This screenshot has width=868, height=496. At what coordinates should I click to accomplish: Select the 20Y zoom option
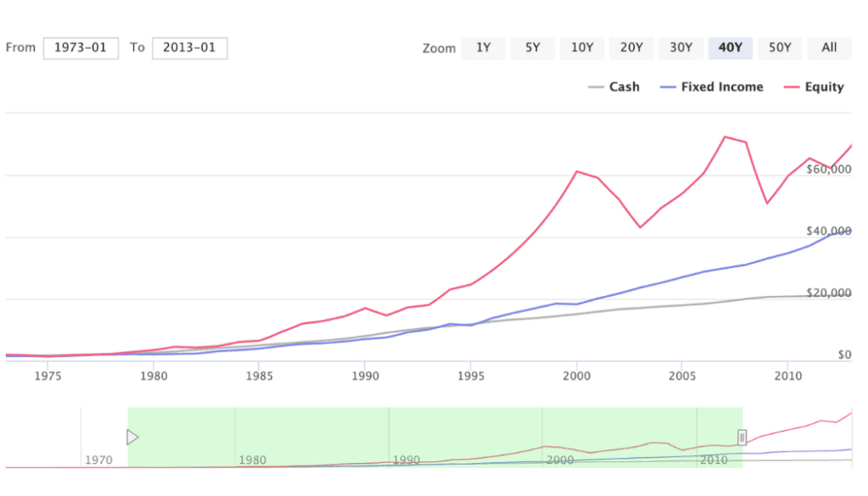tap(631, 47)
